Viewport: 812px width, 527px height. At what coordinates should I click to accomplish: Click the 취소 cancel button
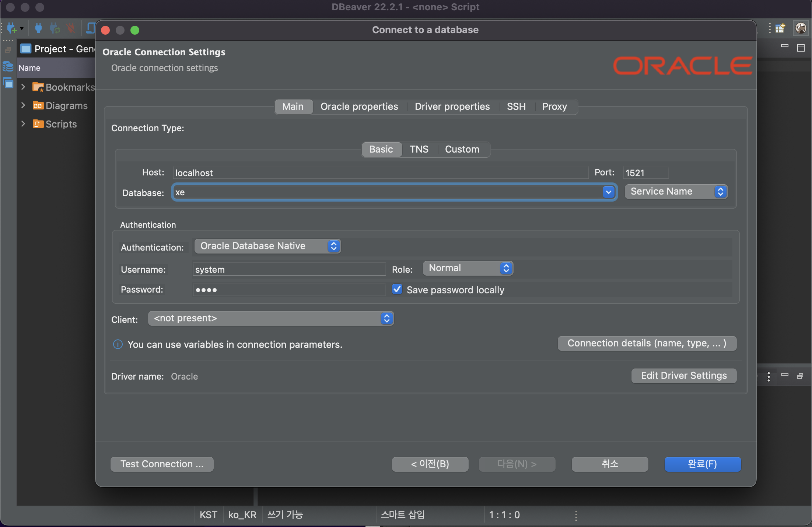[610, 464]
